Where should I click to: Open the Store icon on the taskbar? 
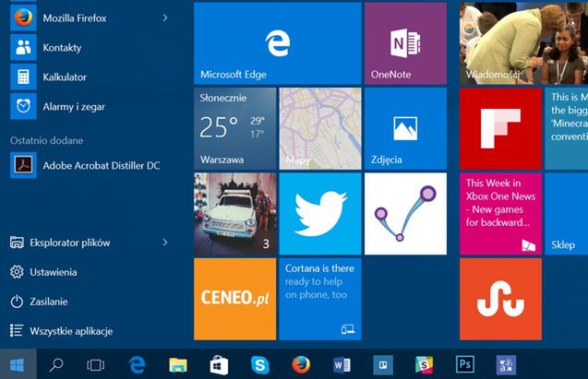(219, 364)
